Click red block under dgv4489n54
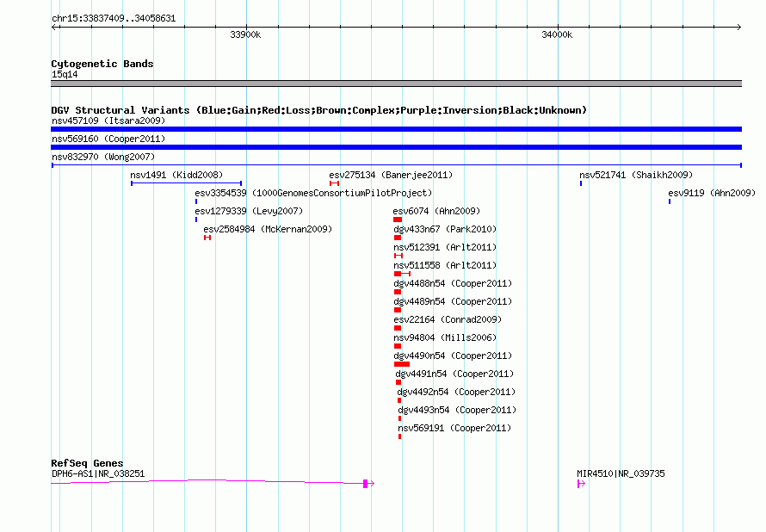 (398, 310)
